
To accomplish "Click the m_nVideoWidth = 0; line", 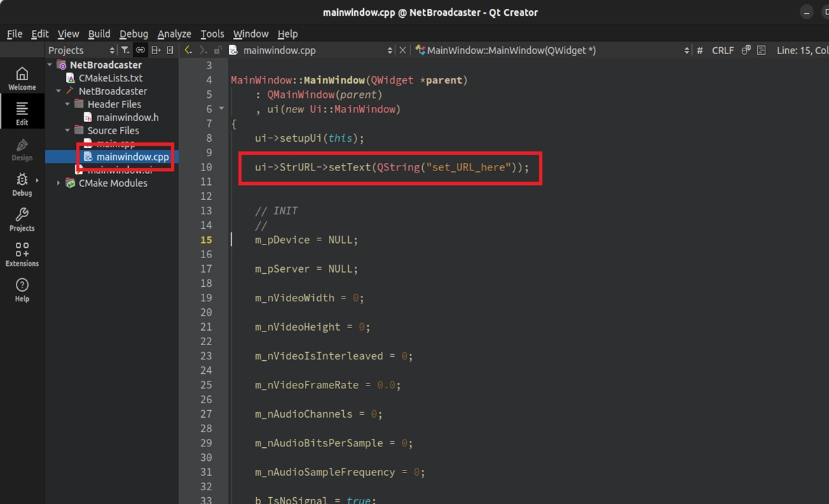I will tap(309, 298).
